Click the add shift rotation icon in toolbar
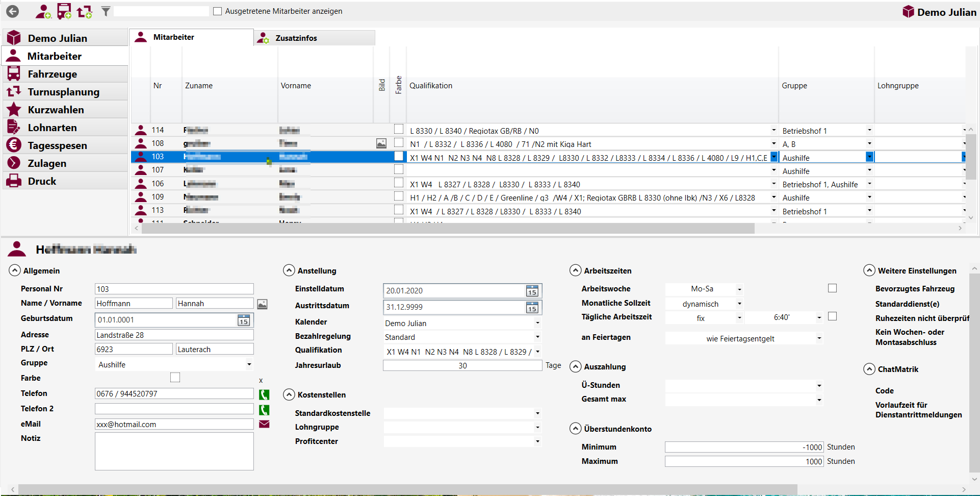Image resolution: width=980 pixels, height=496 pixels. tap(85, 11)
